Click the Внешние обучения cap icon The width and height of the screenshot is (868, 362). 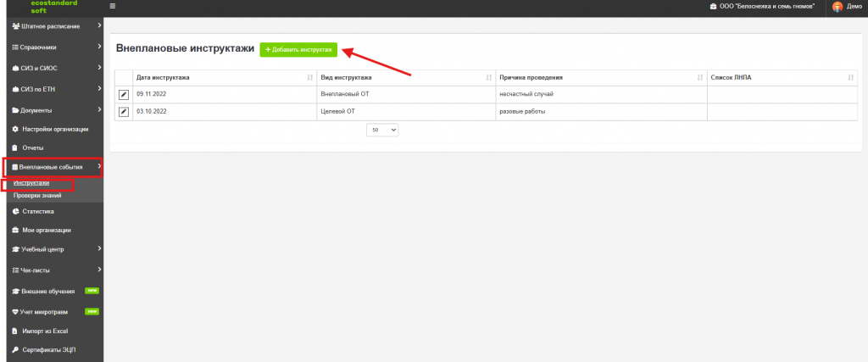tap(15, 292)
